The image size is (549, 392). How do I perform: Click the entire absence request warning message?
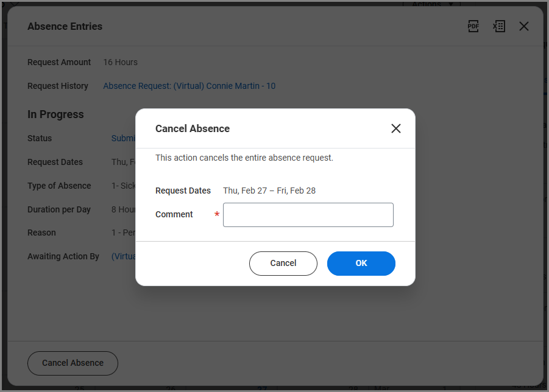(244, 158)
